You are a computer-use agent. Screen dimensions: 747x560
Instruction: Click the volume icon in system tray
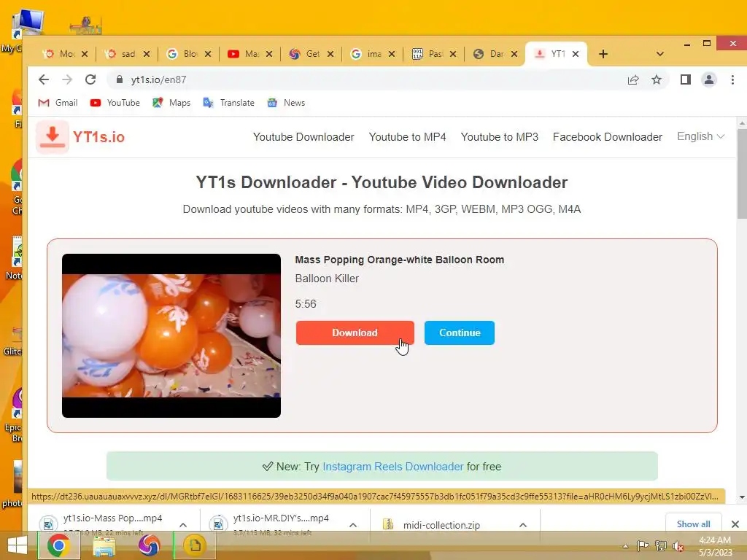pyautogui.click(x=678, y=546)
